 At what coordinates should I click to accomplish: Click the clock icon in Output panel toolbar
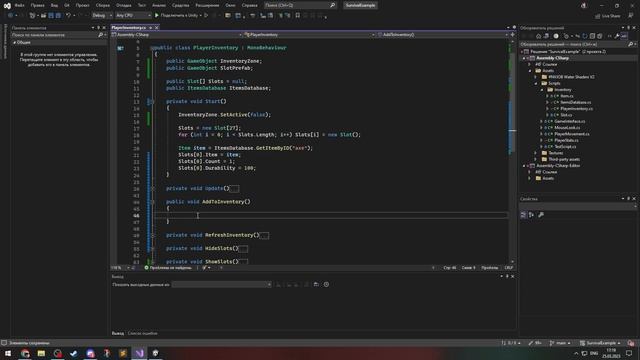[x=326, y=284]
